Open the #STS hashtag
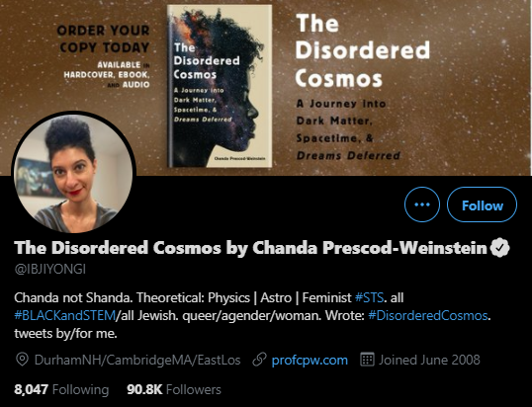 tap(369, 298)
